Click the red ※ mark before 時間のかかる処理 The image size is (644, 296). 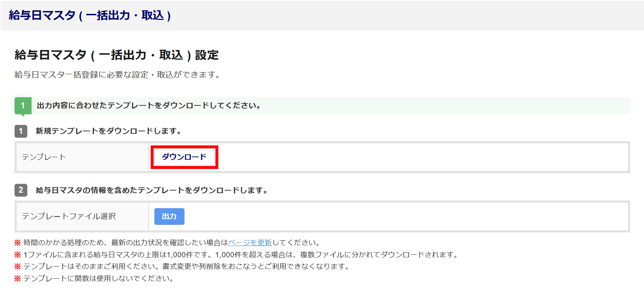(18, 242)
